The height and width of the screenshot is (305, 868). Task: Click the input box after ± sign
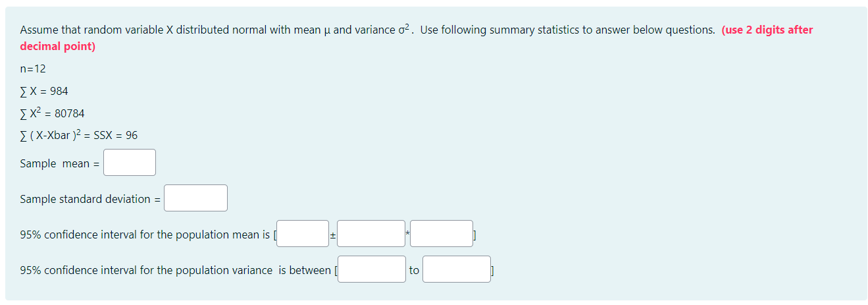pos(371,234)
